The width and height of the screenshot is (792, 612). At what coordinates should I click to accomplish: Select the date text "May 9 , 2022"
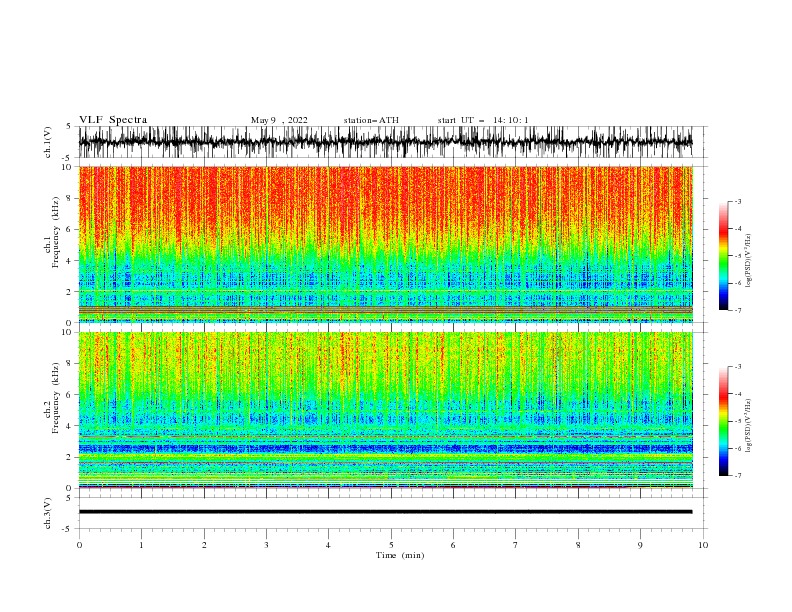279,120
